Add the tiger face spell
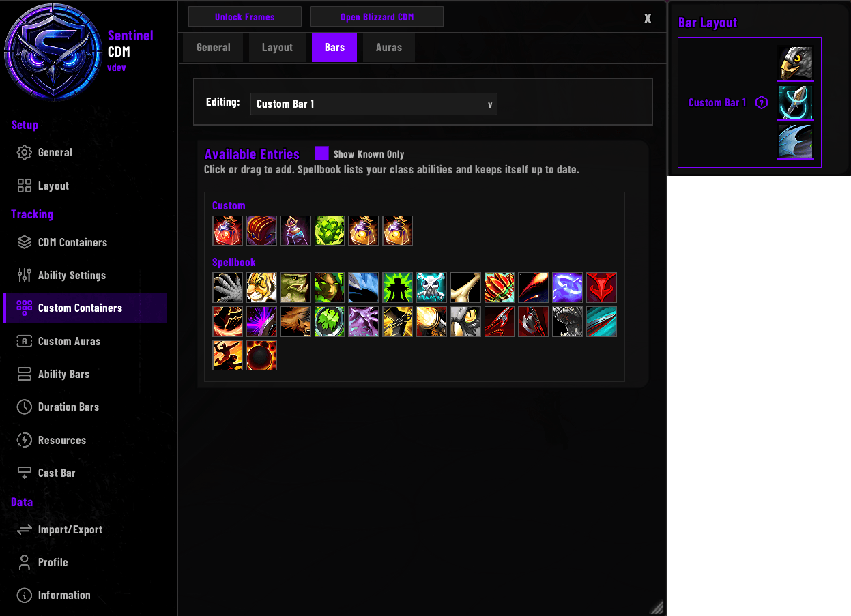This screenshot has height=616, width=851. click(261, 287)
